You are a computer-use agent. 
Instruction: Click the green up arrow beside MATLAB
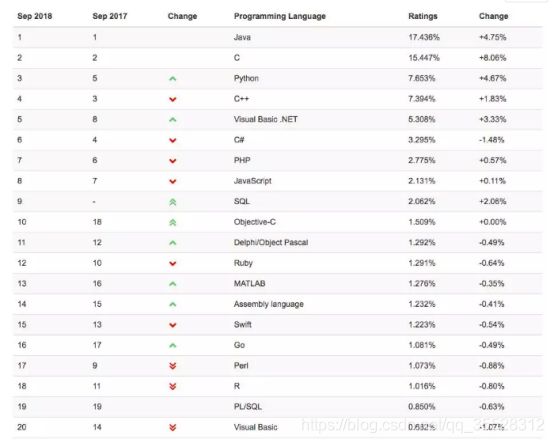coord(172,284)
